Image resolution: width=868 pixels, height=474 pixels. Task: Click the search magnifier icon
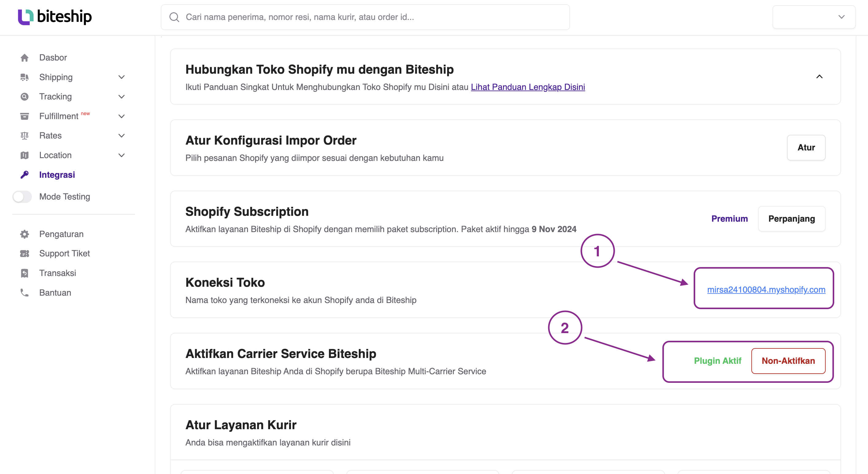[x=174, y=17]
